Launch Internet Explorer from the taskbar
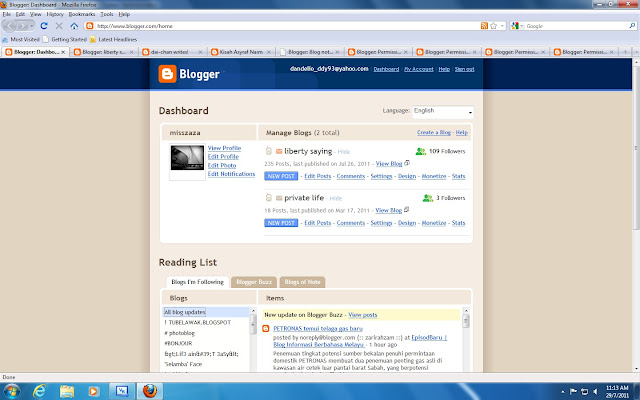Image resolution: width=640 pixels, height=400 pixels. pyautogui.click(x=39, y=391)
